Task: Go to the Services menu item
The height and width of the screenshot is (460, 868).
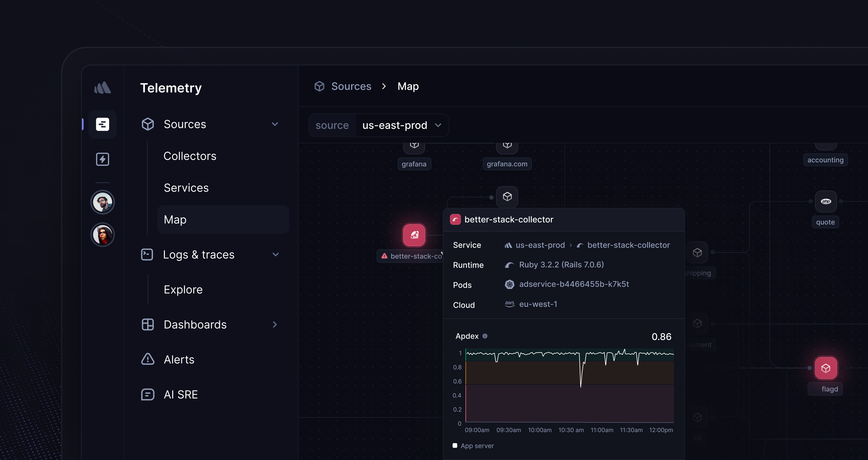Action: pyautogui.click(x=186, y=188)
